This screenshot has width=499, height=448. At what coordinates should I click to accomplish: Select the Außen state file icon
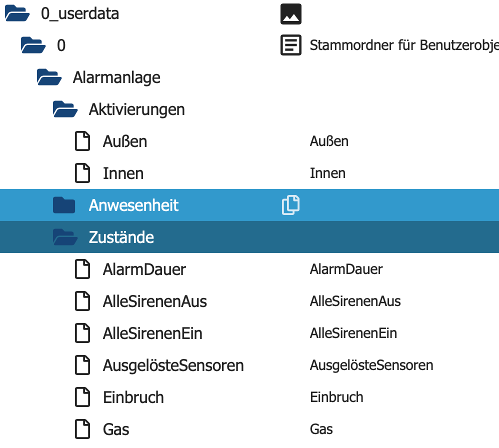point(82,141)
